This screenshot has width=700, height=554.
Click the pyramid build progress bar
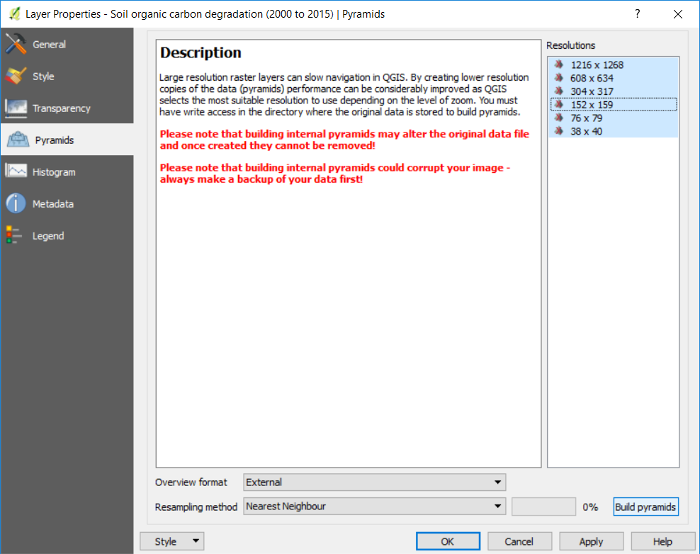(543, 507)
